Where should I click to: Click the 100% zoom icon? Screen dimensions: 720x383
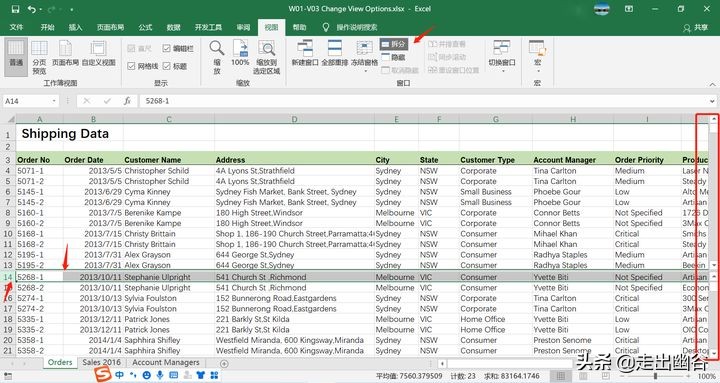[x=240, y=53]
